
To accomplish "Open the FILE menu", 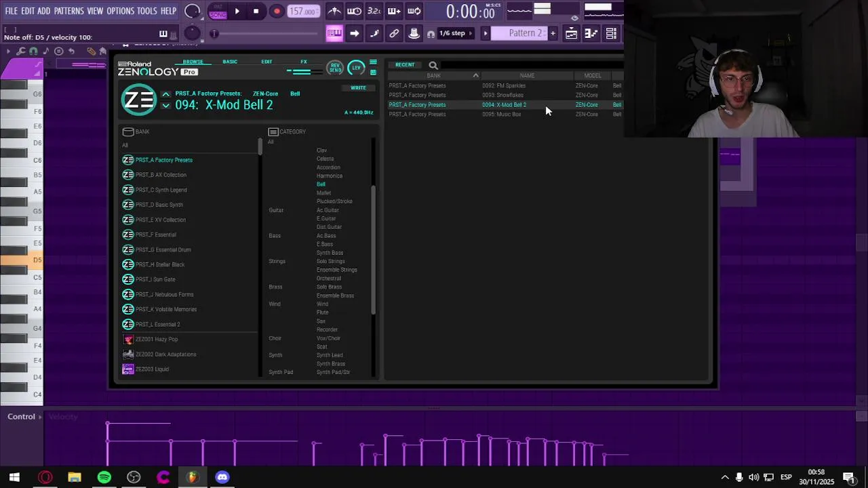I will tap(12, 11).
